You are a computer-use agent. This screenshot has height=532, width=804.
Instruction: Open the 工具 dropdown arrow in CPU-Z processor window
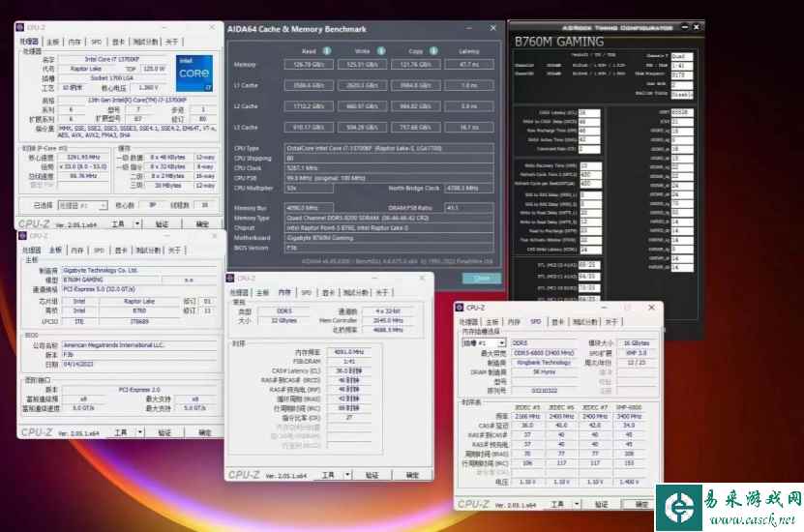137,224
